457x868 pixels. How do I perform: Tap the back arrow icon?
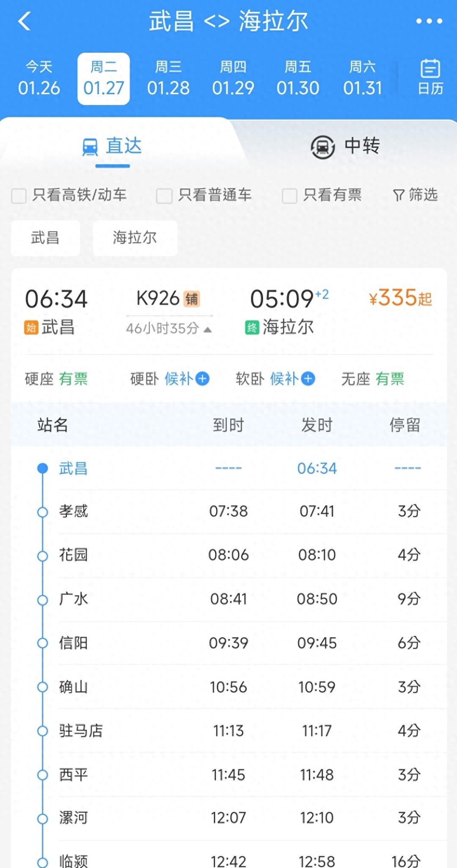click(x=25, y=21)
